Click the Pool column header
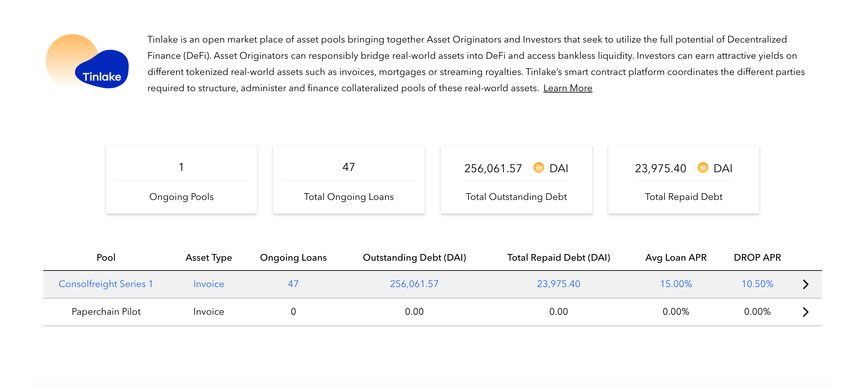 tap(106, 258)
